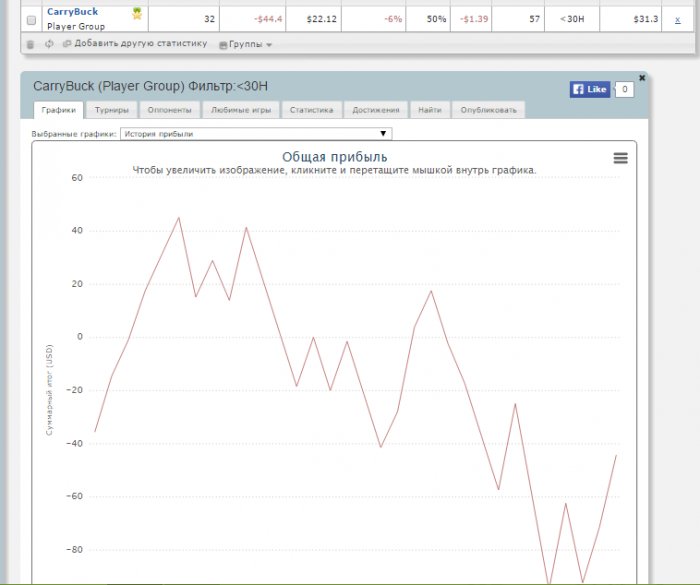This screenshot has height=585, width=700.
Task: Click the refresh icon below the table
Action: pyautogui.click(x=49, y=44)
